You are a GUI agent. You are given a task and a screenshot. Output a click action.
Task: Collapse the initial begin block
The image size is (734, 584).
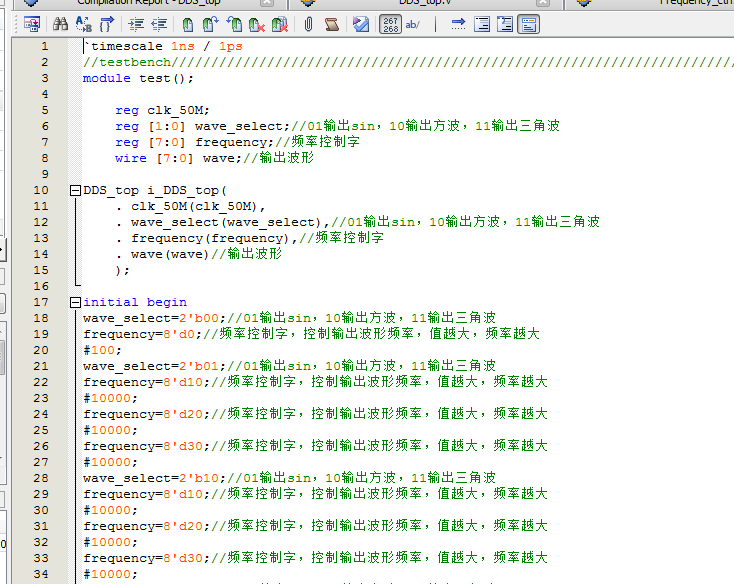pos(75,302)
